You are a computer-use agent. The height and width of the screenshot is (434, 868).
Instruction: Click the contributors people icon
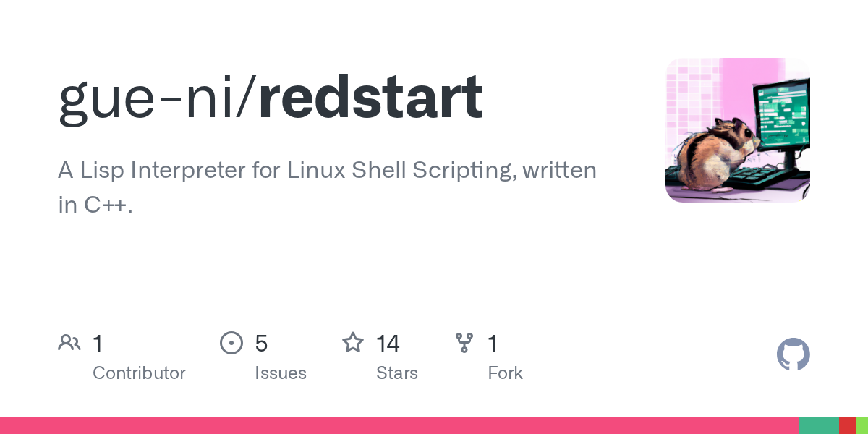coord(69,343)
